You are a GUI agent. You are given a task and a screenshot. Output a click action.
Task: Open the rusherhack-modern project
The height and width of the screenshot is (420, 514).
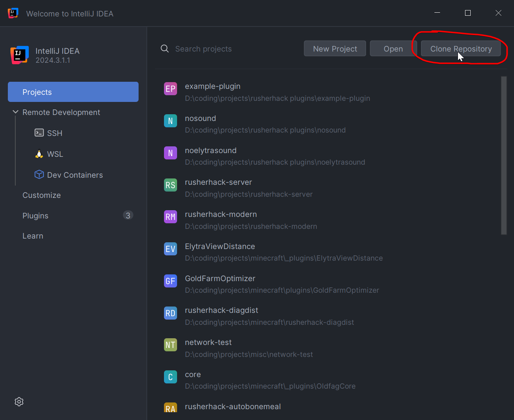coord(221,214)
